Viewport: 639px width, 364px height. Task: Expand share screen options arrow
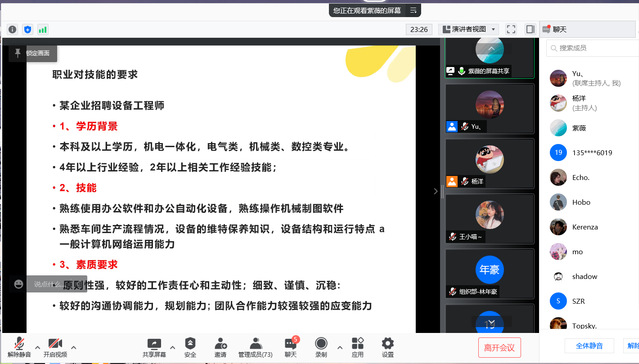pyautogui.click(x=172, y=347)
